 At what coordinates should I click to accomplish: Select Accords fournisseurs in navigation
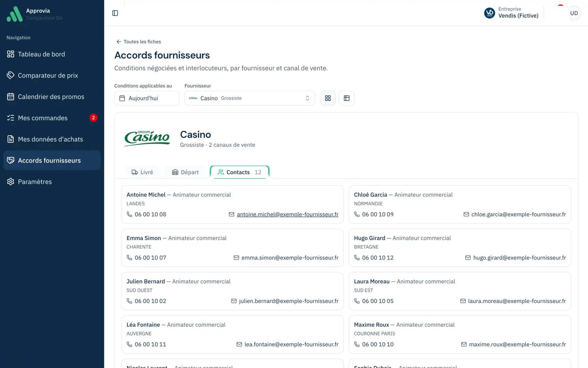click(x=52, y=160)
